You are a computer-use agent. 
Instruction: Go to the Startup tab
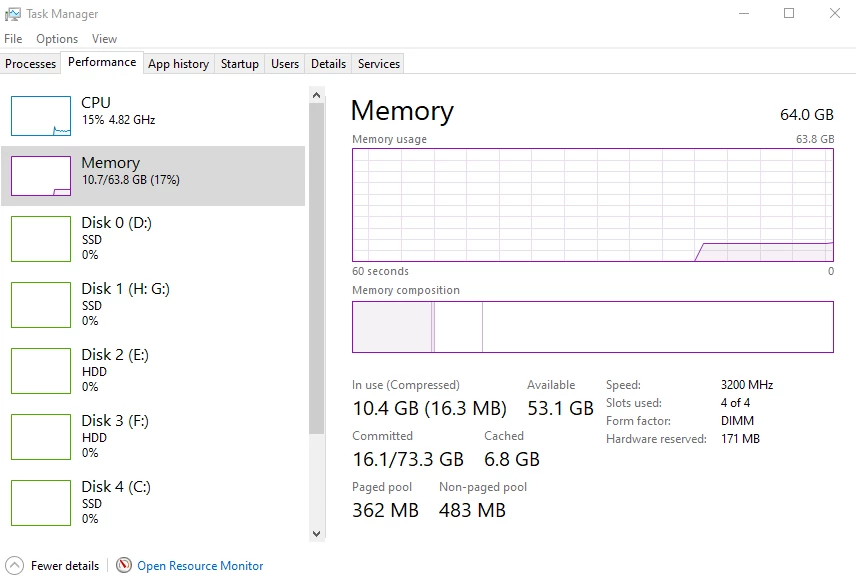240,64
